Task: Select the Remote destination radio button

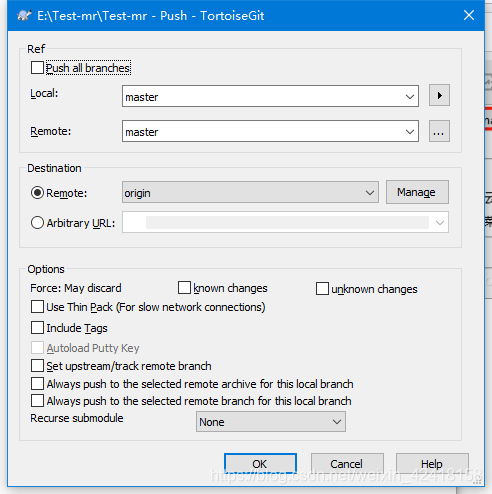Action: 37,193
